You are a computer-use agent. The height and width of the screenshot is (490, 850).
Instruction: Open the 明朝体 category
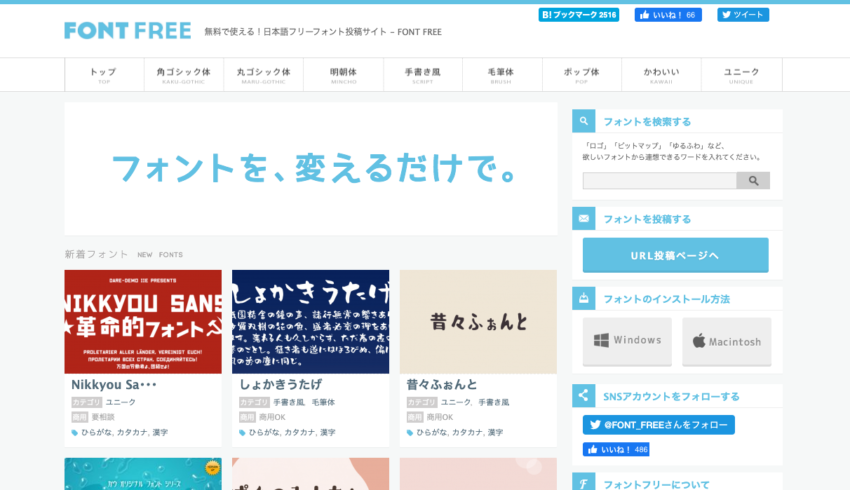pyautogui.click(x=343, y=75)
